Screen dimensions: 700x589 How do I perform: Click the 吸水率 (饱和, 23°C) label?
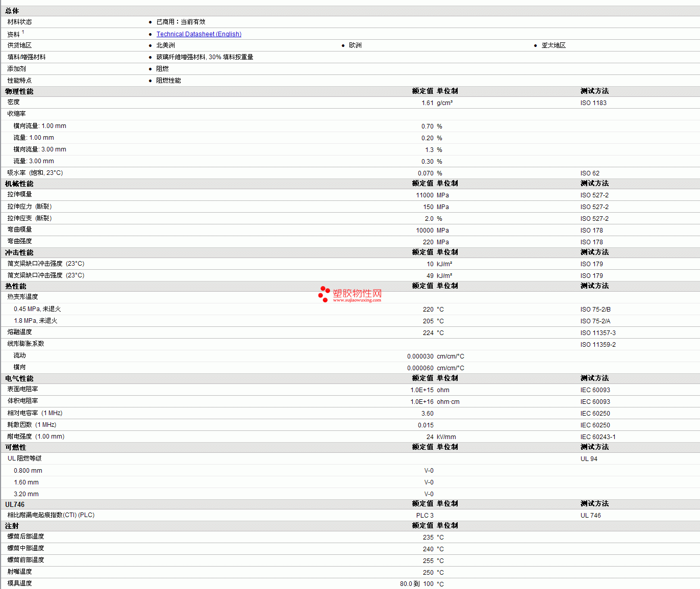pos(35,173)
